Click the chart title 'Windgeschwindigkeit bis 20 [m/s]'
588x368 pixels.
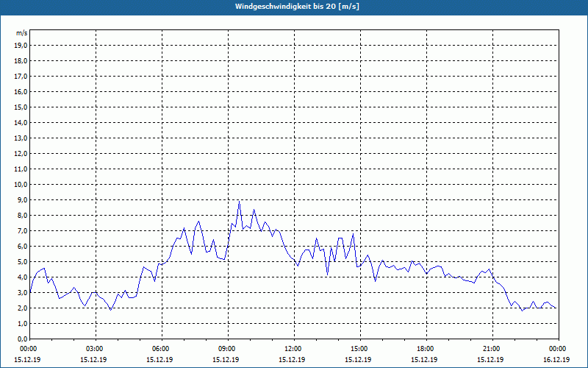pyautogui.click(x=297, y=7)
